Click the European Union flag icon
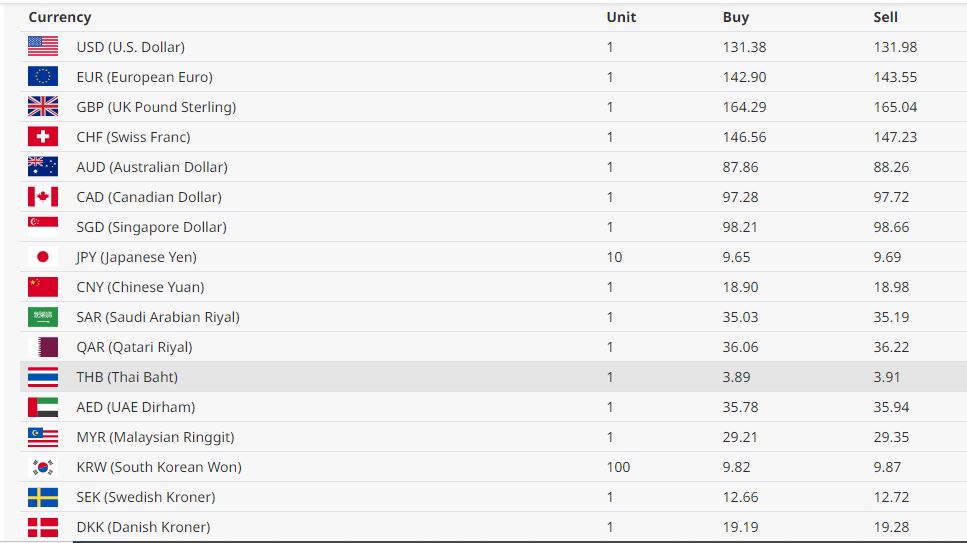 tap(43, 76)
